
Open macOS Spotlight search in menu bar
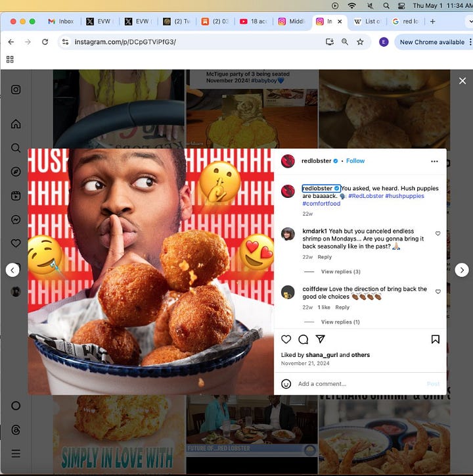[x=386, y=5]
